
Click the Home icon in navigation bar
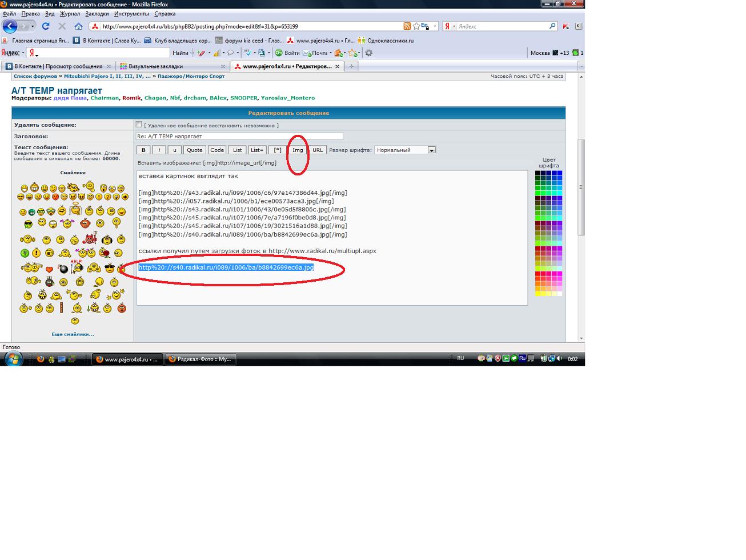pos(78,26)
